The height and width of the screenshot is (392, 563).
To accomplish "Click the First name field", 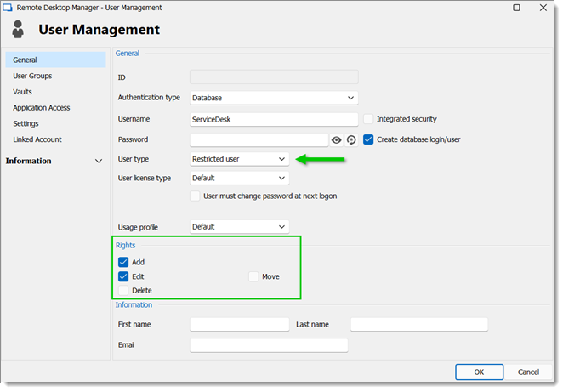I will click(x=240, y=325).
